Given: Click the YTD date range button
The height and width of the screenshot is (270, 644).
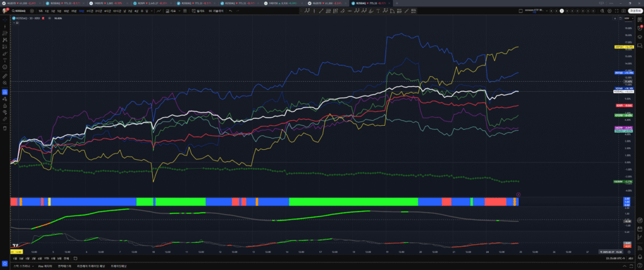Looking at the screenshot, I should pos(47,259).
